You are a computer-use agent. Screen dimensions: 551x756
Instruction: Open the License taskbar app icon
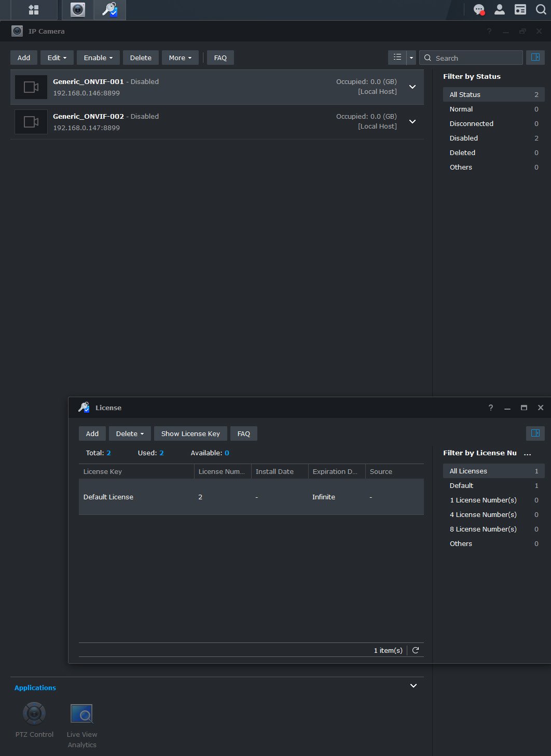tap(109, 10)
